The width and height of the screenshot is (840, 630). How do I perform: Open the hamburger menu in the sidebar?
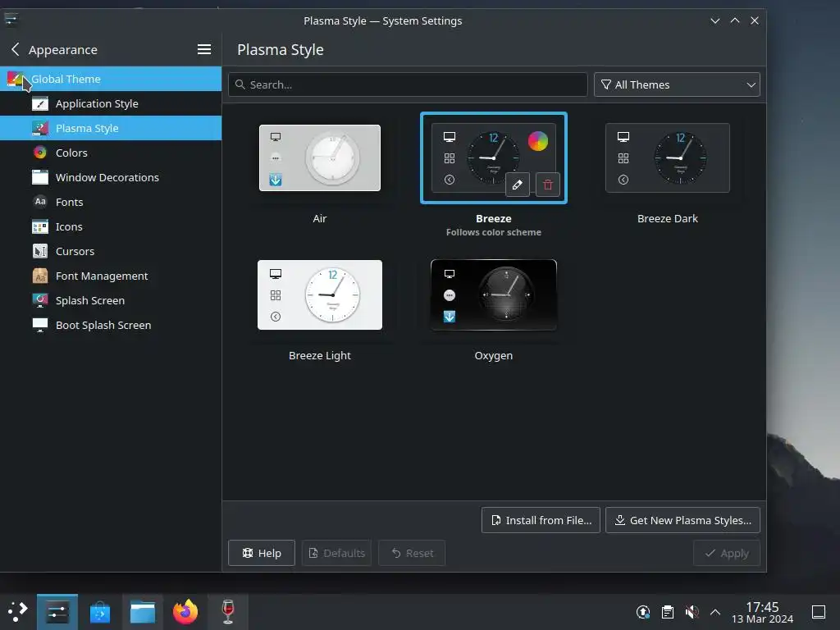coord(203,49)
